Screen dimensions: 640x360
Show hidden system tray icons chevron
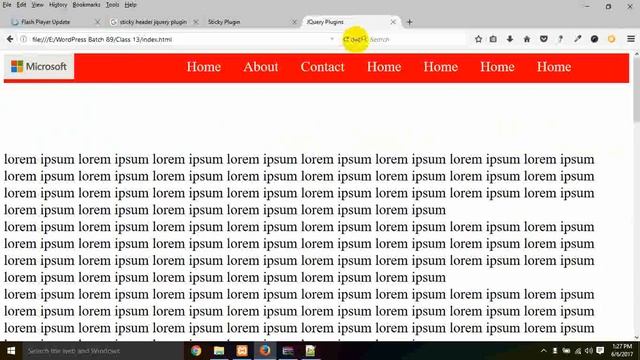tap(544, 351)
